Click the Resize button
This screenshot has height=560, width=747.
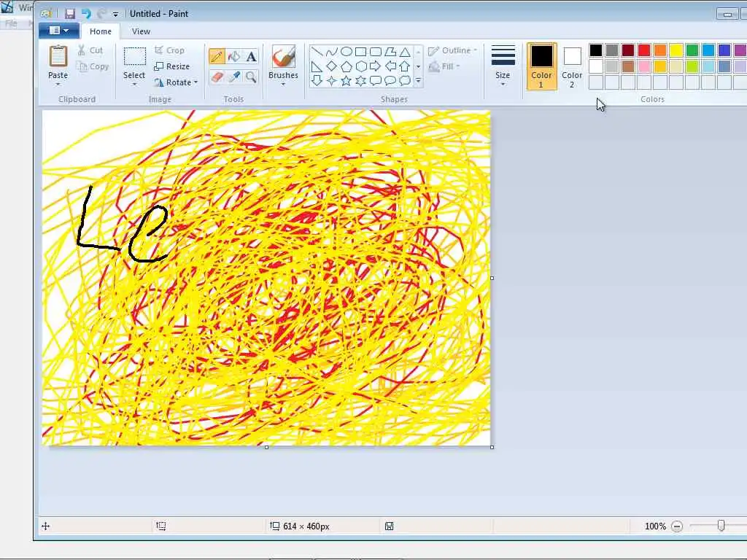172,66
